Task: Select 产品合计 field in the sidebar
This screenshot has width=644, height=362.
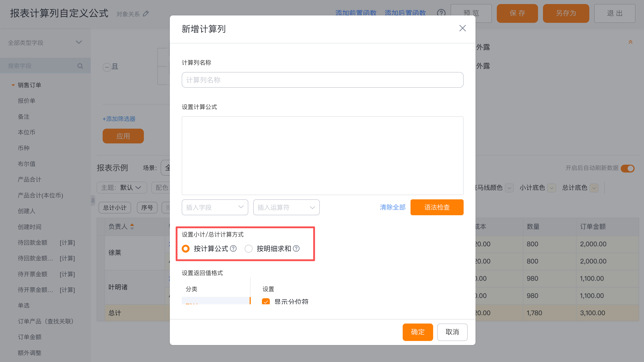Action: pyautogui.click(x=30, y=179)
